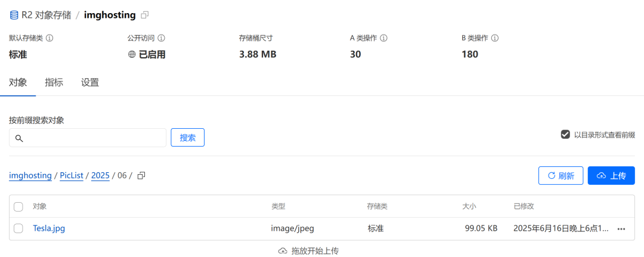644x257 pixels.
Task: Click the info icon beside 公开访问
Action: coord(161,38)
